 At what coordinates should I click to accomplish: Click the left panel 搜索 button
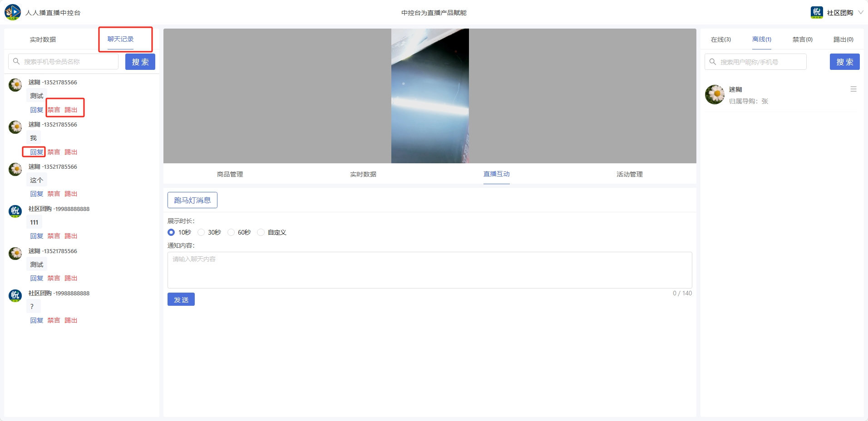pyautogui.click(x=140, y=62)
